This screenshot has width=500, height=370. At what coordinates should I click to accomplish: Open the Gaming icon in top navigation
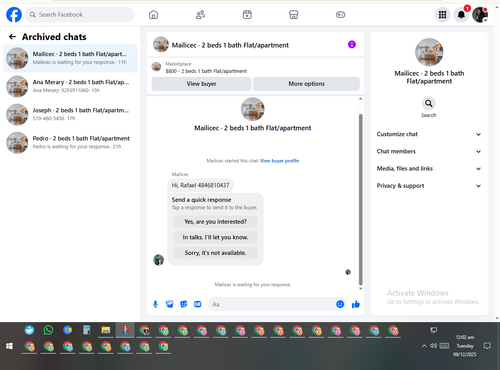[340, 15]
